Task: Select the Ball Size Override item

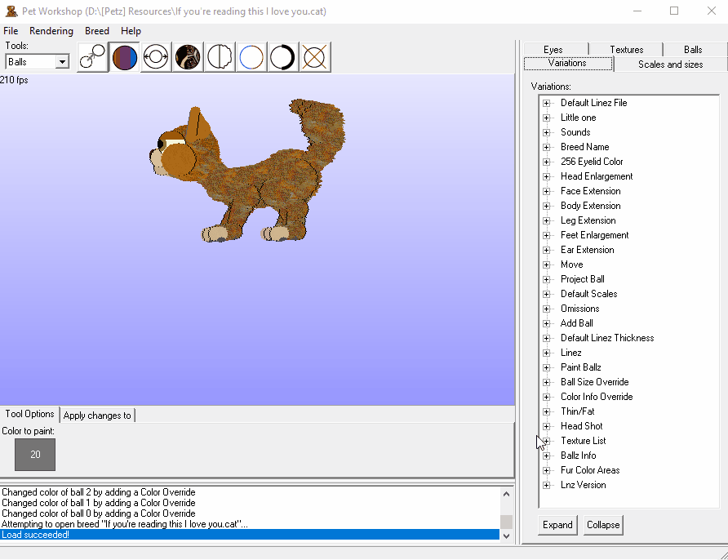Action: pos(594,382)
